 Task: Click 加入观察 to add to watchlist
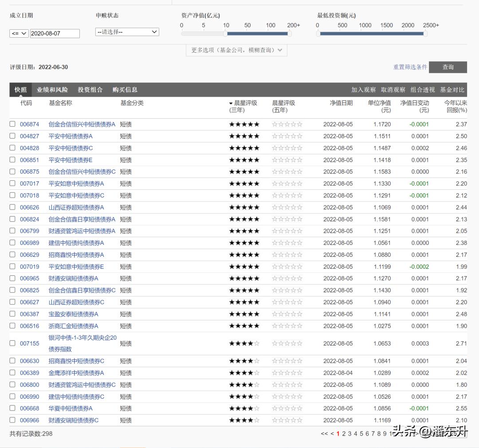(364, 89)
